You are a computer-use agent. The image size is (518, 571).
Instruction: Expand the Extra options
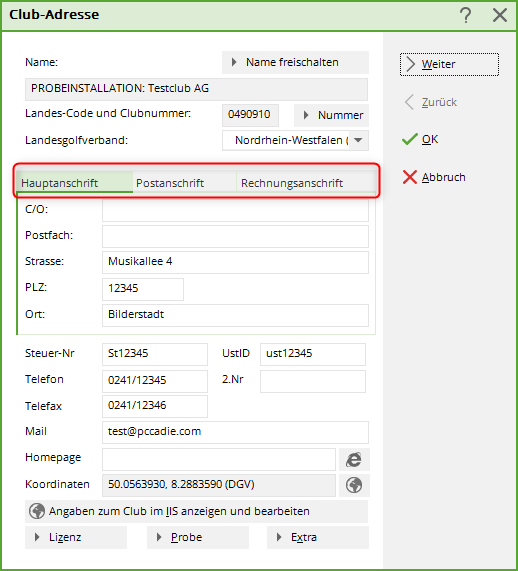(318, 537)
